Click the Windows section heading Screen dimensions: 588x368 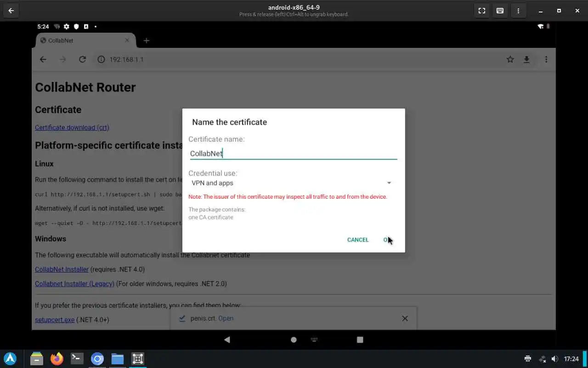coord(51,239)
